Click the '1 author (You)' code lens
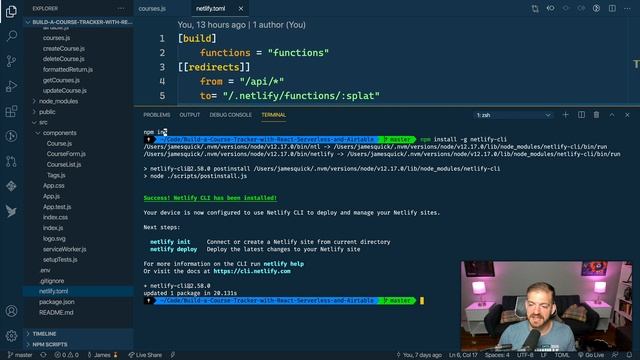640x360 pixels. coord(279,25)
